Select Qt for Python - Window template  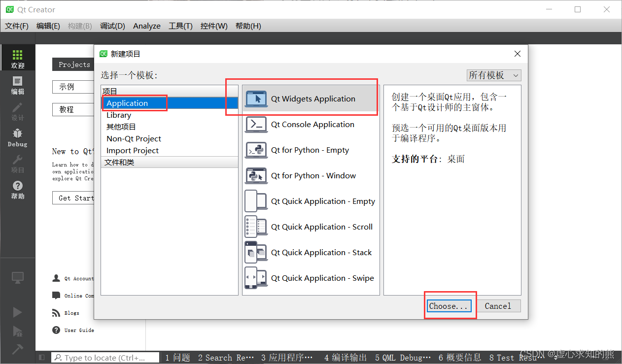pos(311,175)
